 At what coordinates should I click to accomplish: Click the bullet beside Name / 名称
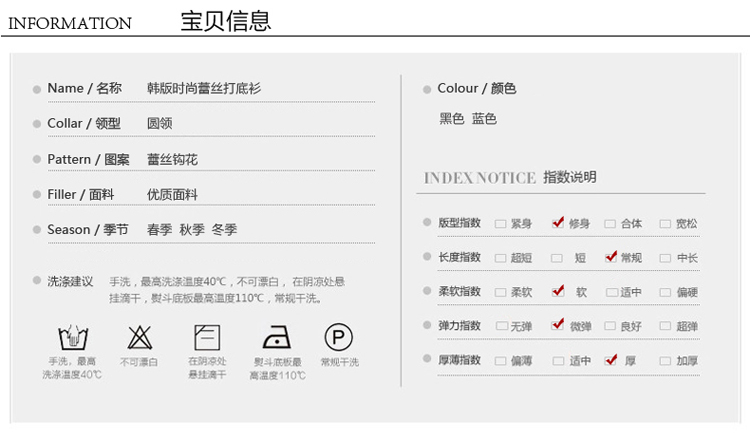[37, 89]
